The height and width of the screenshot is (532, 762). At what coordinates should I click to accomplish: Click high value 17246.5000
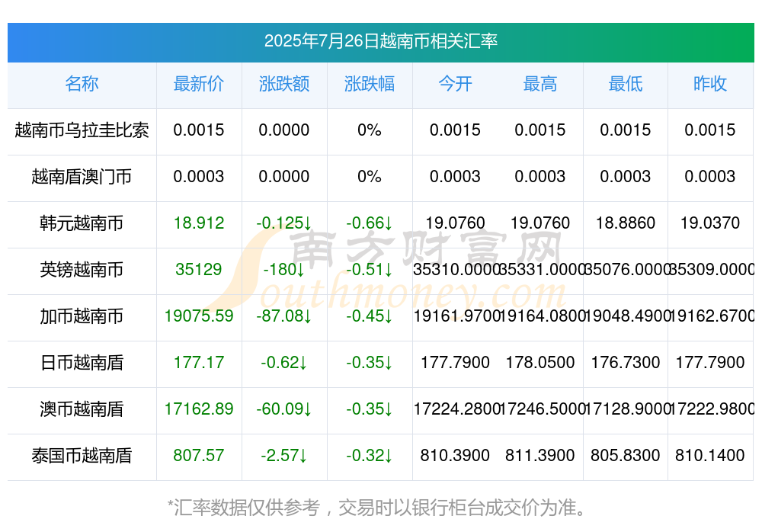point(541,409)
